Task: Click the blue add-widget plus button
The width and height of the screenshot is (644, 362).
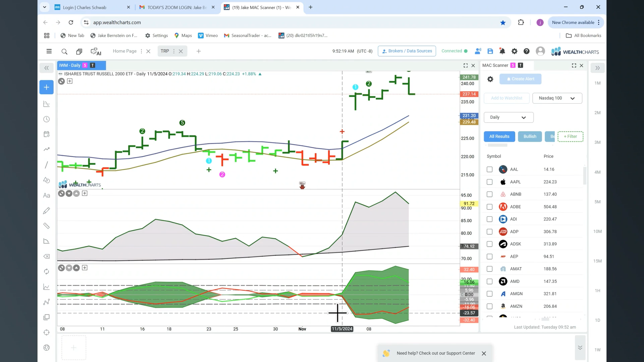Action: pyautogui.click(x=47, y=87)
